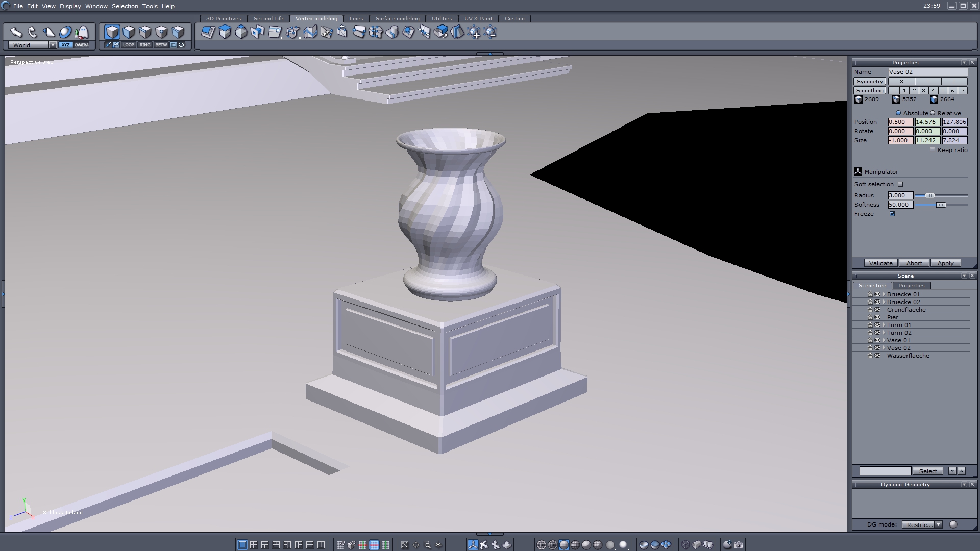Viewport: 980px width, 551px height.
Task: Hide Wasserflaeche with its eye icon
Action: pyautogui.click(x=877, y=356)
